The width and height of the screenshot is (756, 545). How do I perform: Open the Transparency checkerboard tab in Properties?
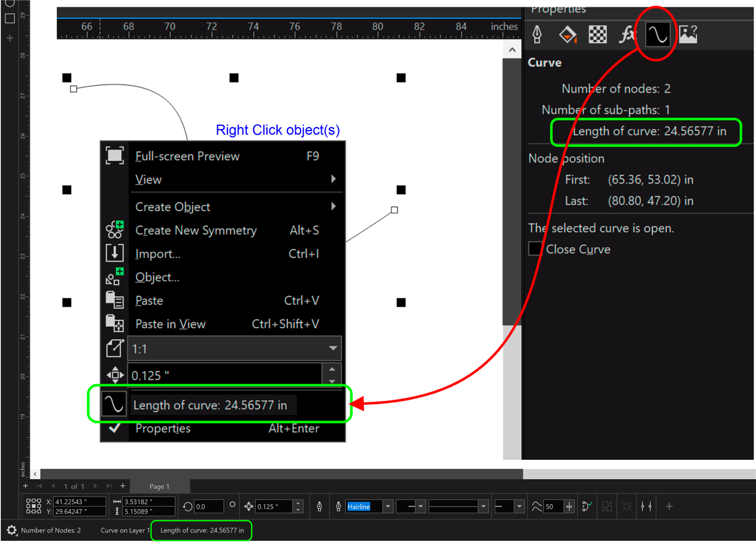pyautogui.click(x=598, y=34)
